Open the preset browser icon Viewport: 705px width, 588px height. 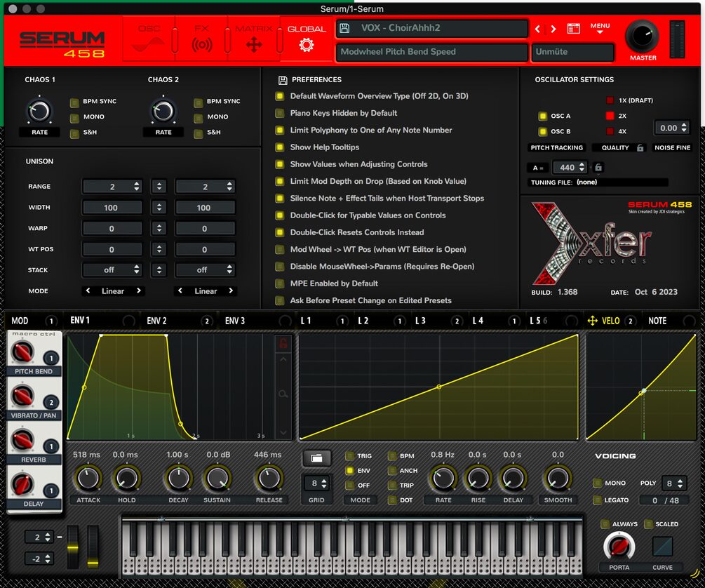click(x=573, y=29)
